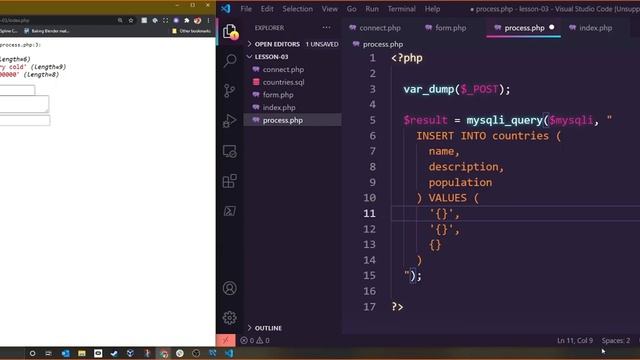640x360 pixels.
Task: Open countries.sql in the explorer tree
Action: [292, 82]
